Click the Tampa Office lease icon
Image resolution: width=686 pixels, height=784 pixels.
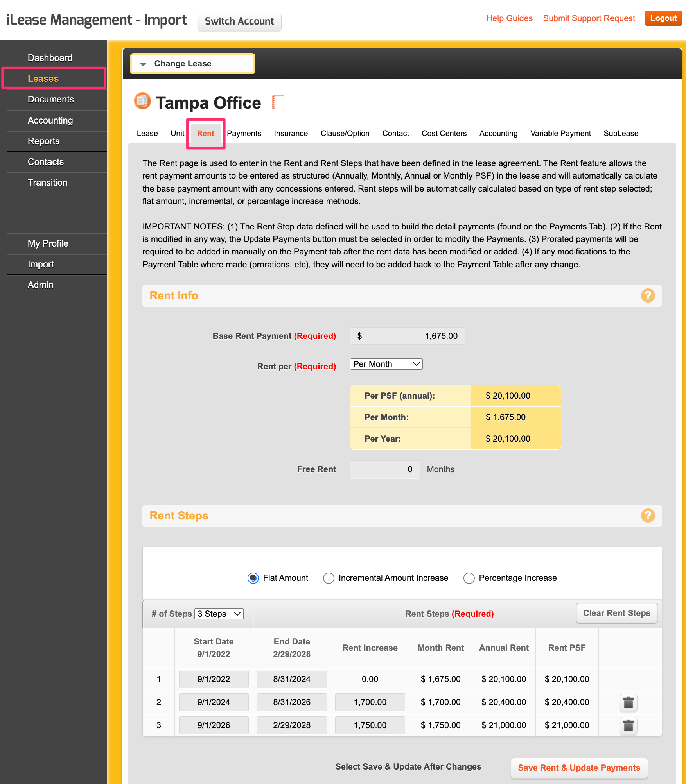(x=142, y=101)
